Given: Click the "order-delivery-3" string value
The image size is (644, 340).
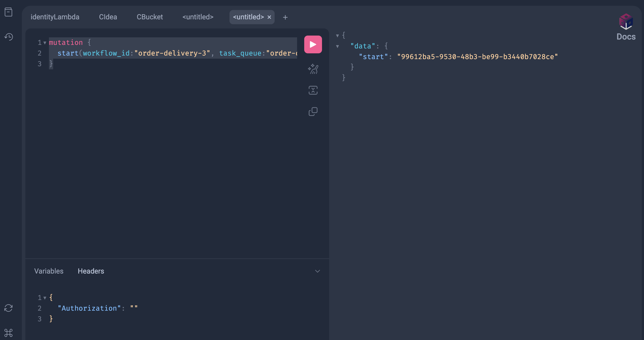Looking at the screenshot, I should click(172, 53).
